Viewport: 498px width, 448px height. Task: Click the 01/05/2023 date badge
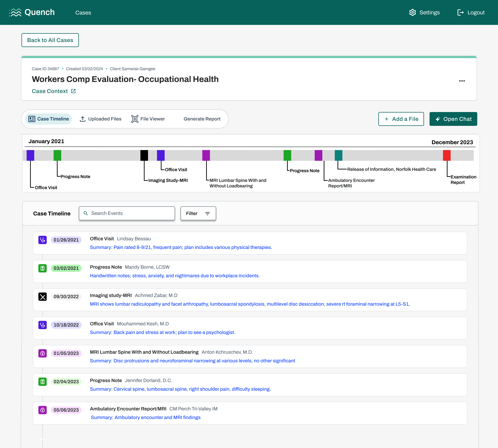[66, 353]
